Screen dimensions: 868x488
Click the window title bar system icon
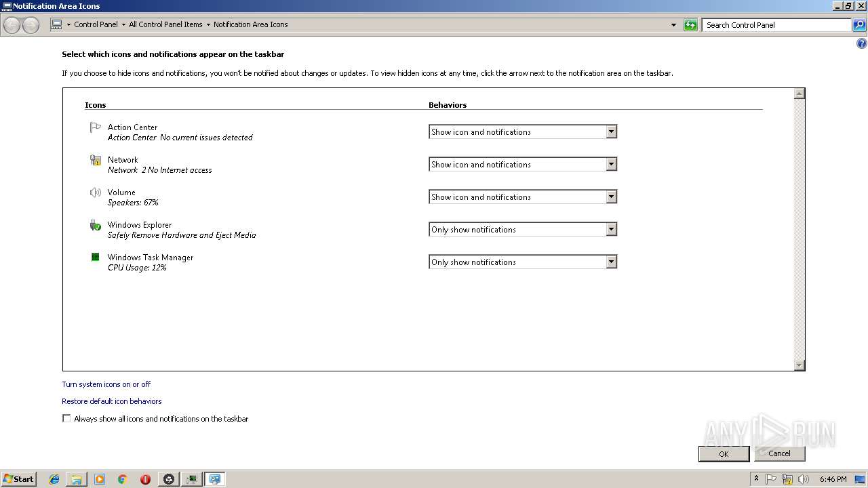click(x=7, y=6)
